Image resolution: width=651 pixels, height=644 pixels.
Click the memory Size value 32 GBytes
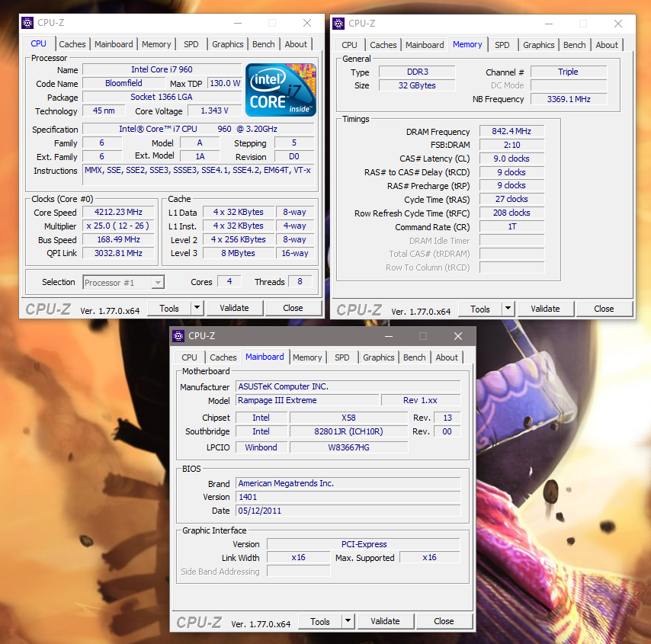[x=417, y=85]
